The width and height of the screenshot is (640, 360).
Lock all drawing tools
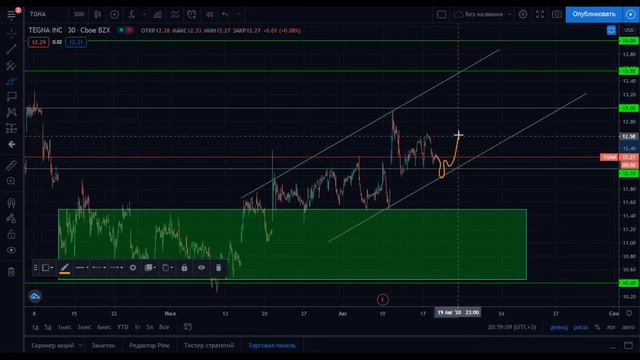(11, 234)
